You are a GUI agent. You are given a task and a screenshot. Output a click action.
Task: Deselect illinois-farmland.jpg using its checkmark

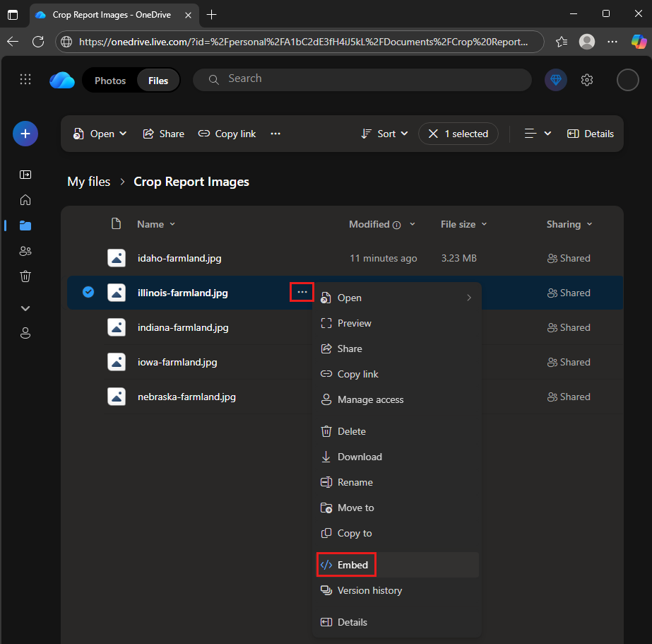[88, 292]
